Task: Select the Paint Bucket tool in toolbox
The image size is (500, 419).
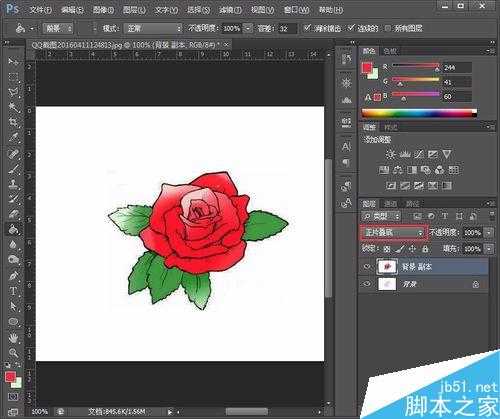Action: pos(13,229)
